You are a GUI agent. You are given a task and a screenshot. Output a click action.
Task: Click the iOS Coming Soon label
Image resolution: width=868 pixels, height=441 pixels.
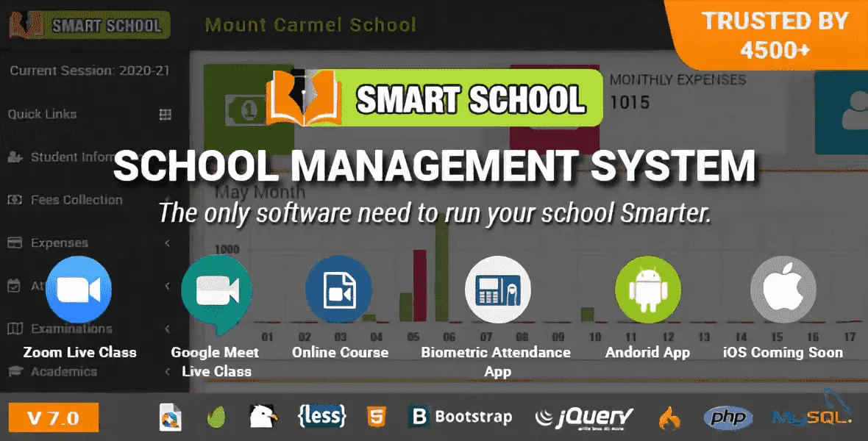[x=783, y=352]
